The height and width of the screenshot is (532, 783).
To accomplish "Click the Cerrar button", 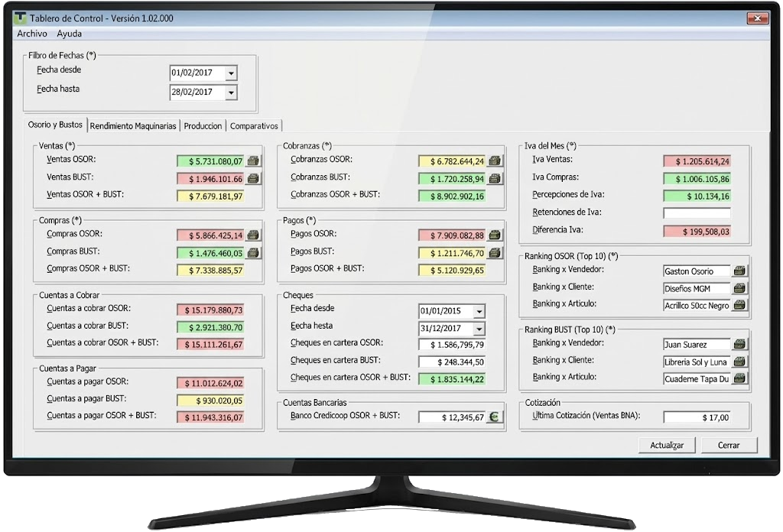I will (728, 445).
